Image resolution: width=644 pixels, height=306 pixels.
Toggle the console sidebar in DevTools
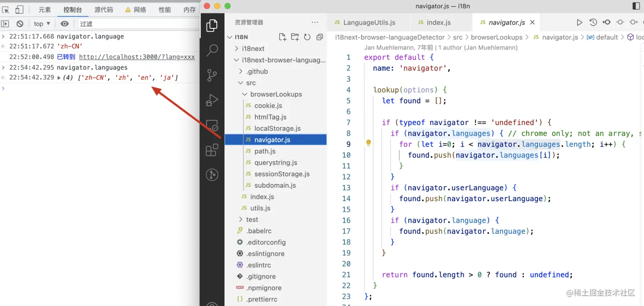click(5, 24)
